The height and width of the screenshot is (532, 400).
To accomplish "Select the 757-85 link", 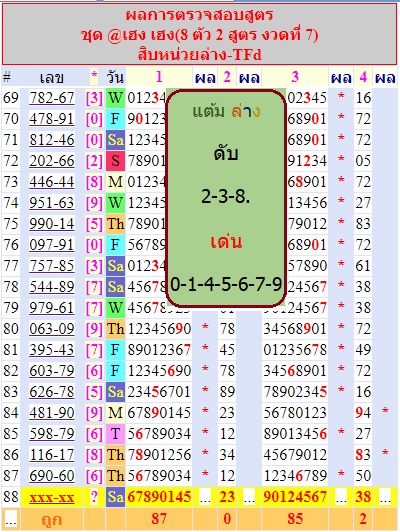I will (x=52, y=266).
